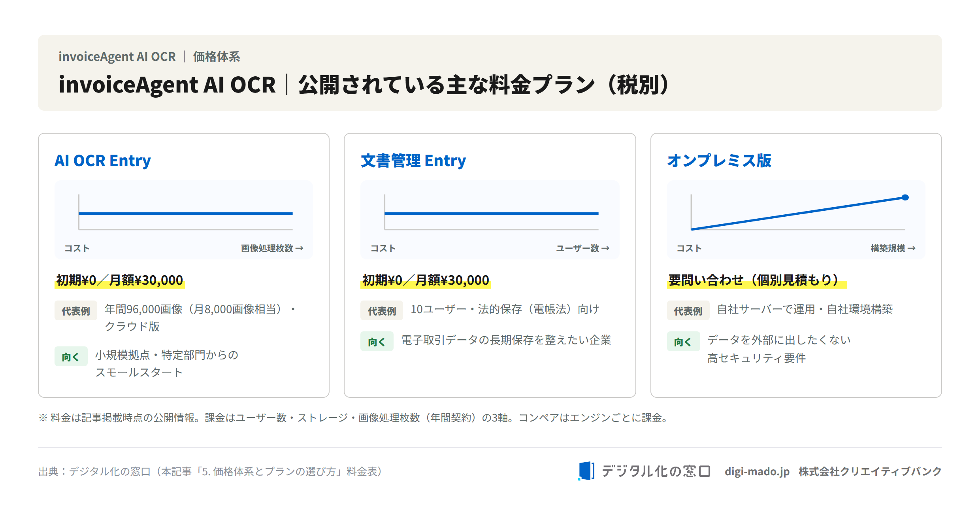Image resolution: width=980 pixels, height=518 pixels.
Task: Click the デジタル化の窓口 logo icon
Action: [586, 471]
